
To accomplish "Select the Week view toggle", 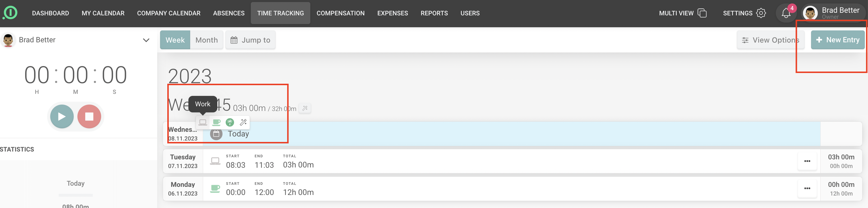I will 175,40.
